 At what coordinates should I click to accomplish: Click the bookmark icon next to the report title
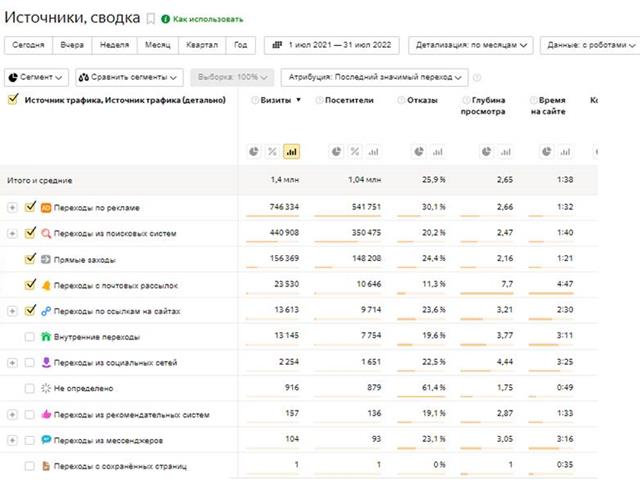tap(150, 18)
